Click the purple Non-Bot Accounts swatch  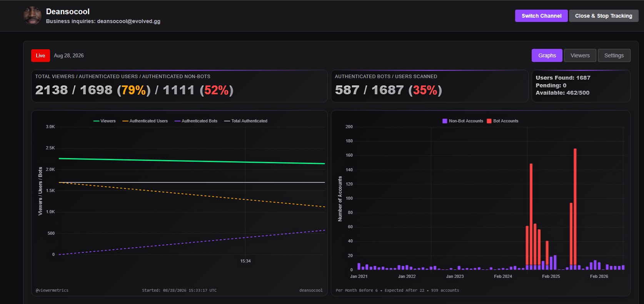coord(445,121)
